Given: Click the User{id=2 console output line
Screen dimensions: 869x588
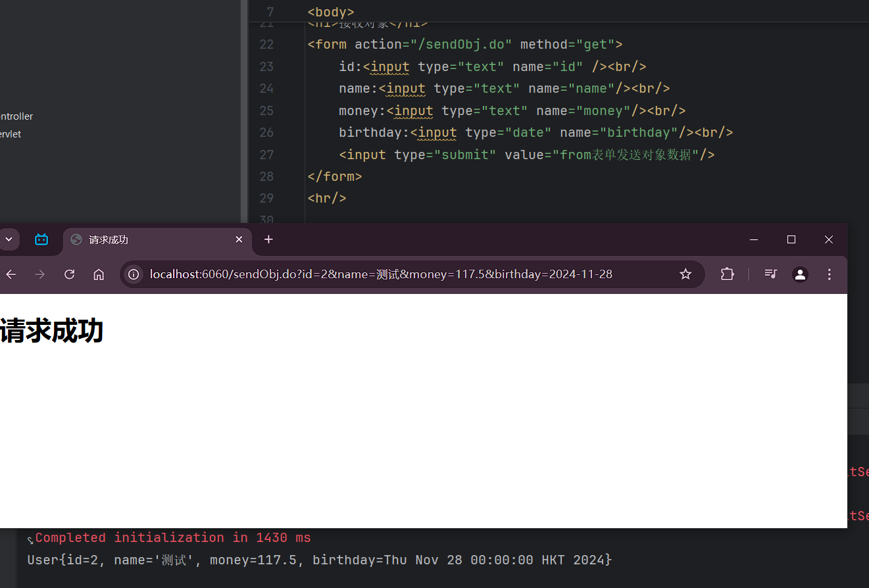Looking at the screenshot, I should [319, 560].
